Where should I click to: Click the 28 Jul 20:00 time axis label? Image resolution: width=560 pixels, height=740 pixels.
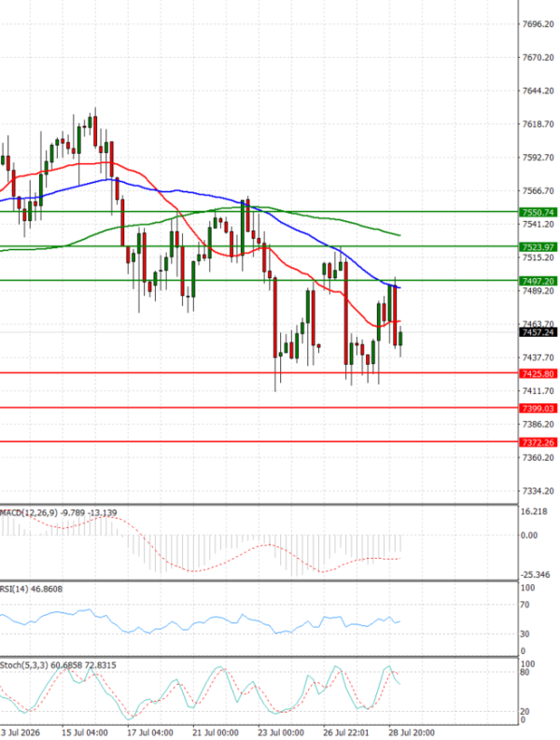(x=411, y=733)
